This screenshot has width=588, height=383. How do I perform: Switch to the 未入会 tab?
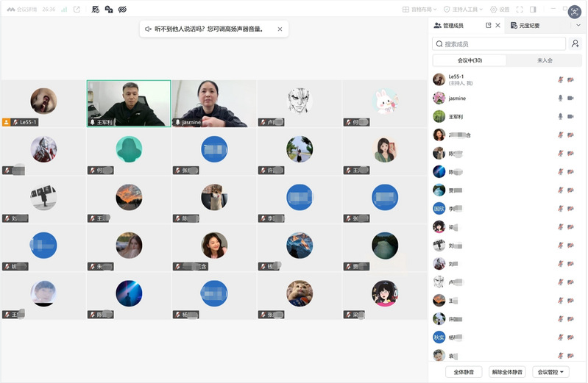[x=545, y=60]
